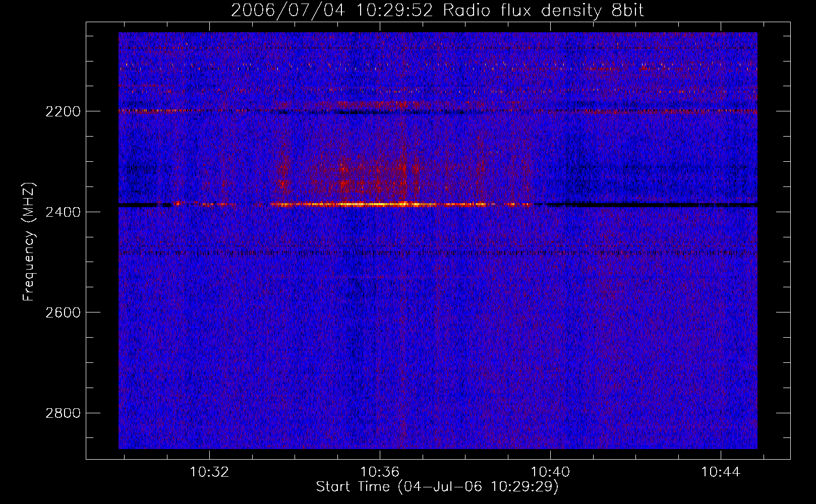
Task: Click the plot title '2006/07/04 10:29:52 Radio flux density 8bit'
Action: click(x=437, y=10)
